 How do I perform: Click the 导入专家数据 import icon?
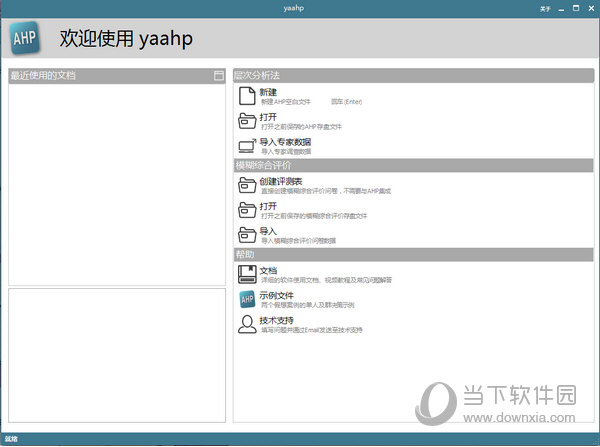coord(247,146)
